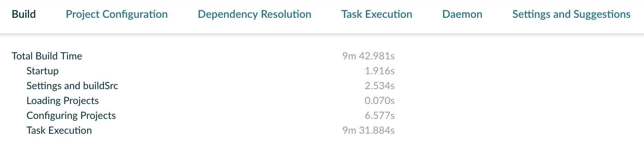Show the Settings and Suggestions tab
The height and width of the screenshot is (149, 644).
571,14
